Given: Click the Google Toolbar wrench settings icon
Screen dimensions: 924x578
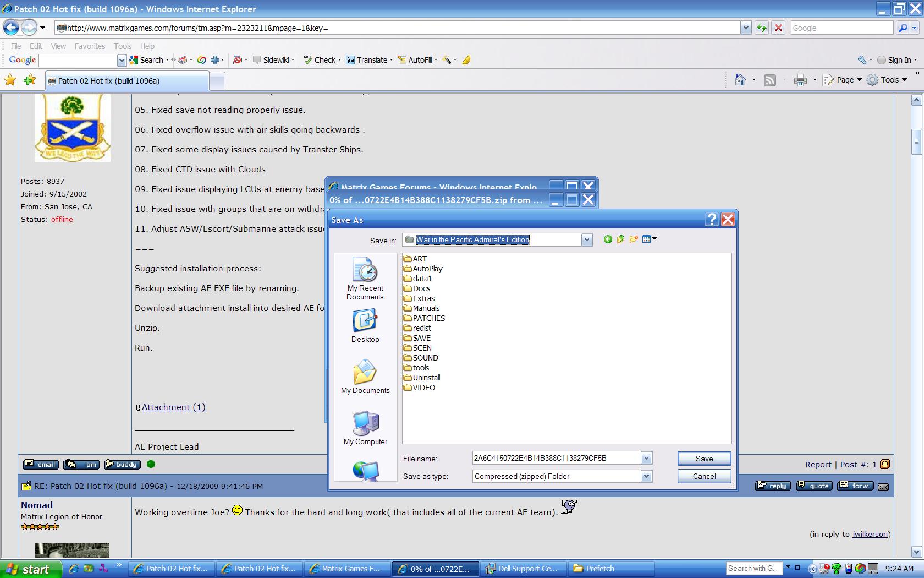Looking at the screenshot, I should tap(862, 60).
